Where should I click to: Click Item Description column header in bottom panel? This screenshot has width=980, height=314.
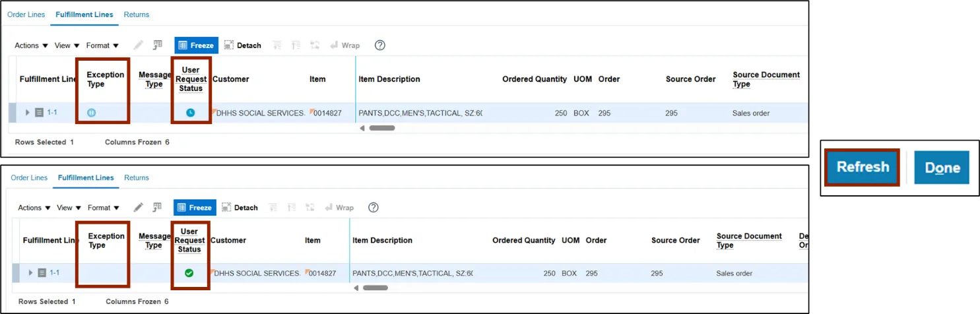[x=383, y=240]
